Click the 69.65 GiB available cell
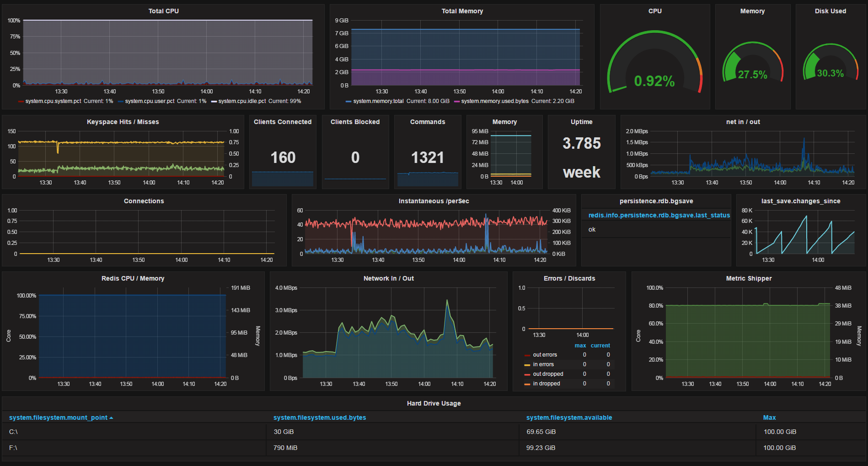The width and height of the screenshot is (868, 466). (x=638, y=432)
